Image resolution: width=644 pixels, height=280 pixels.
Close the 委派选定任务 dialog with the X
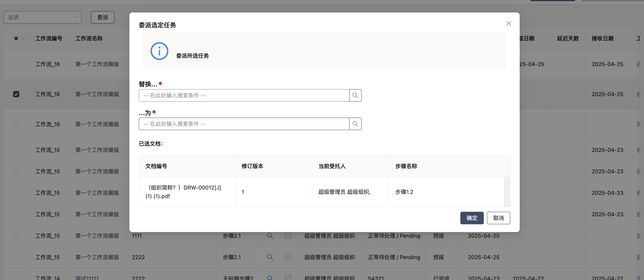pos(509,23)
